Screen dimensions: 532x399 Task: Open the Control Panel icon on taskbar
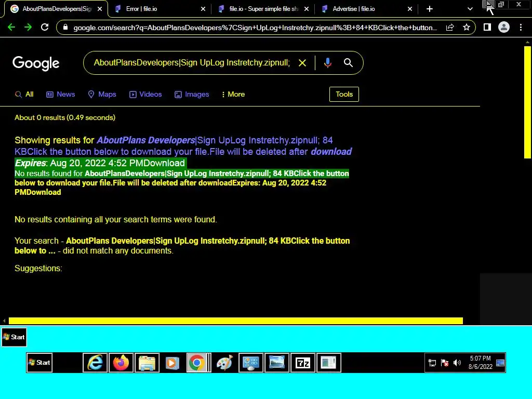pyautogui.click(x=251, y=363)
